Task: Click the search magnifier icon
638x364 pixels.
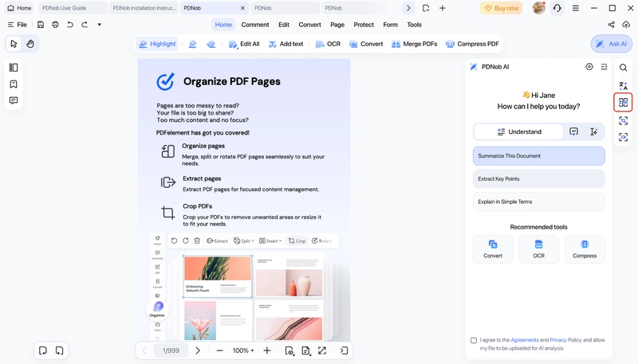Action: (623, 68)
